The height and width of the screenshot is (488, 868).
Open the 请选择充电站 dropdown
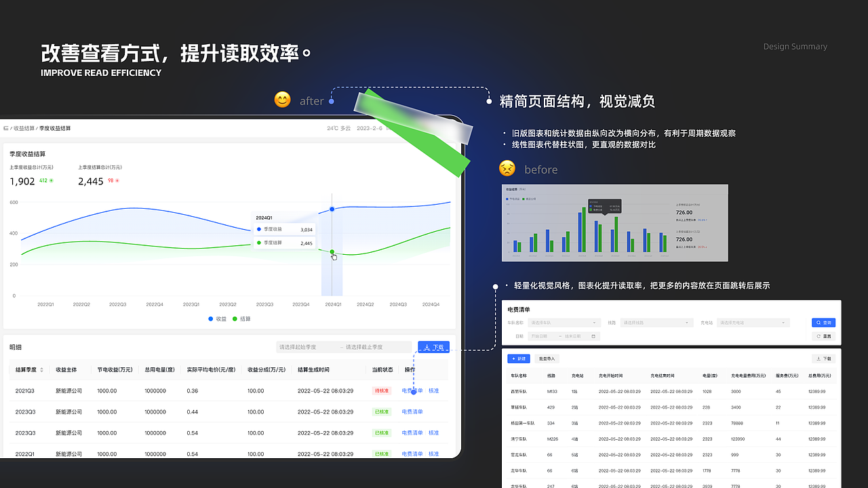click(x=753, y=323)
